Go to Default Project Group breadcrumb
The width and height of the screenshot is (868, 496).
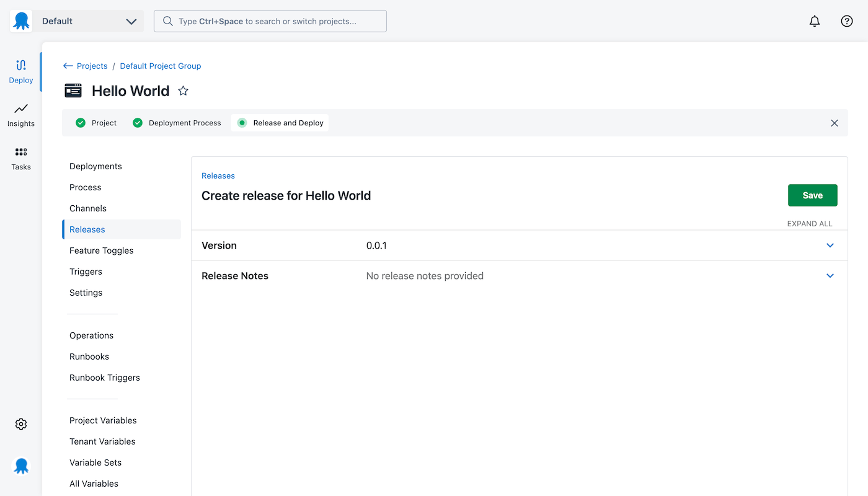pos(161,66)
